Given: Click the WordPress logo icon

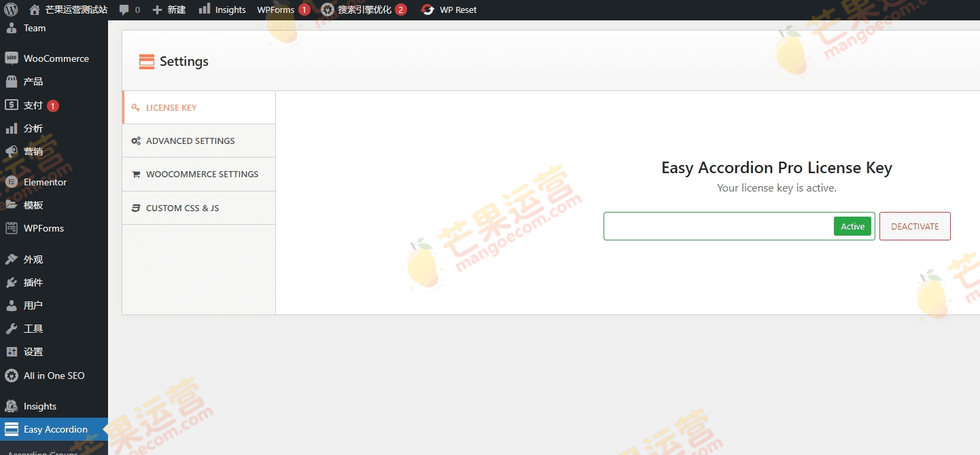Looking at the screenshot, I should tap(11, 10).
